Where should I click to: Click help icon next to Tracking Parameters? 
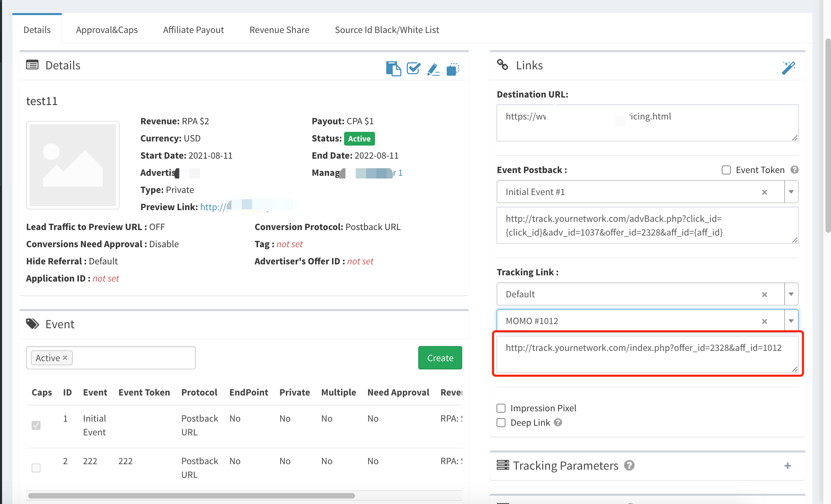(x=629, y=466)
